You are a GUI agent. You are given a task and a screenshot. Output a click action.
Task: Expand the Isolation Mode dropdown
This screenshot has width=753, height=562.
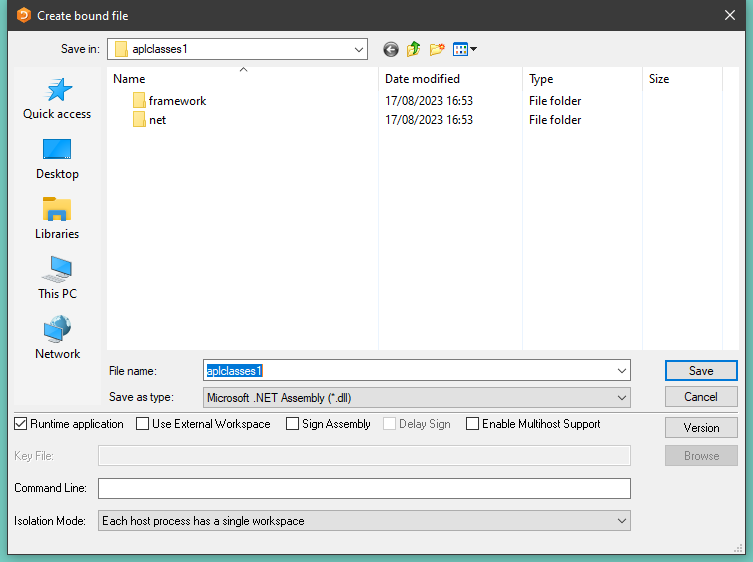(621, 521)
